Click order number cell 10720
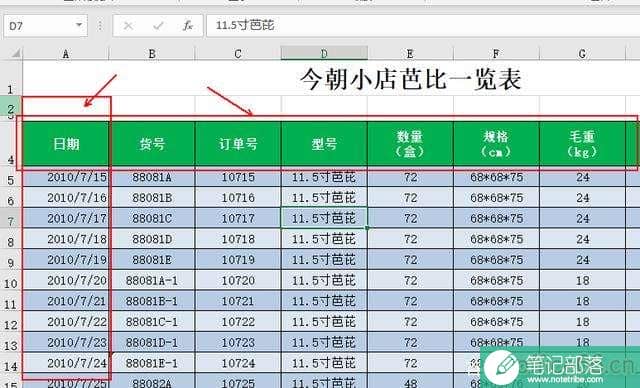This screenshot has height=388, width=640. [238, 281]
